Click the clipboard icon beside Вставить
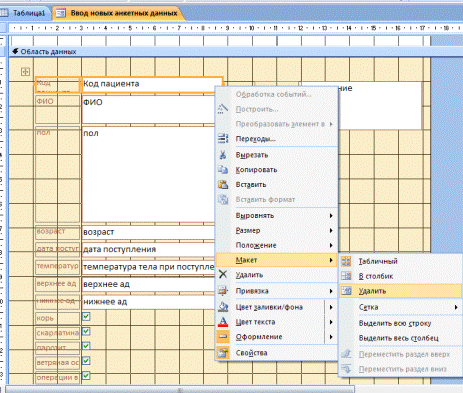The width and height of the screenshot is (463, 393). (223, 184)
